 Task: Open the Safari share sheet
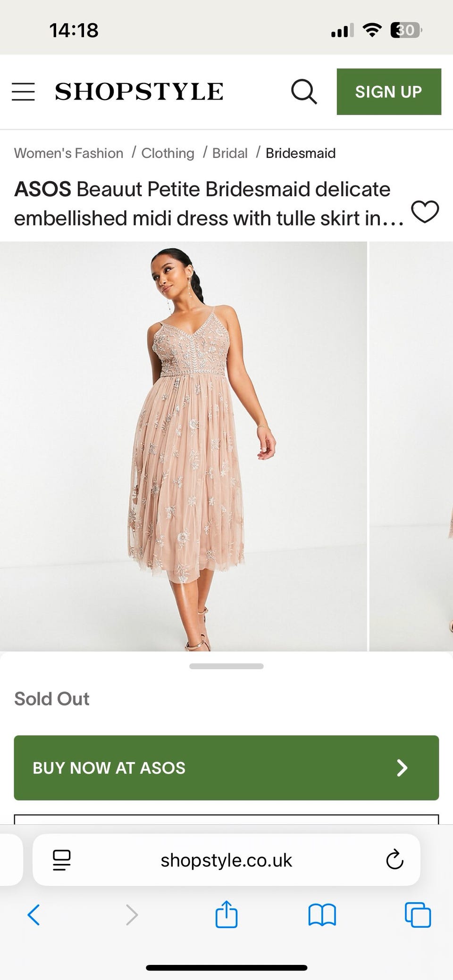point(226,914)
